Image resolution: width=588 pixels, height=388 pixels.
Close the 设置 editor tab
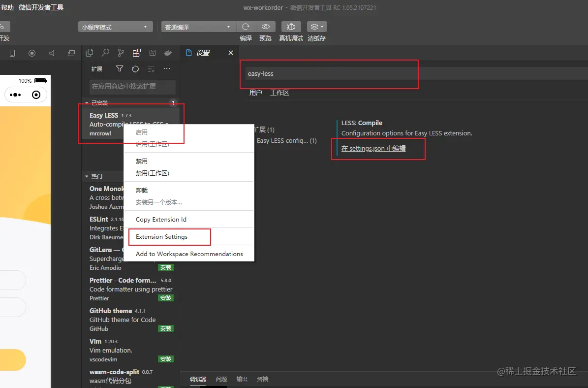231,53
